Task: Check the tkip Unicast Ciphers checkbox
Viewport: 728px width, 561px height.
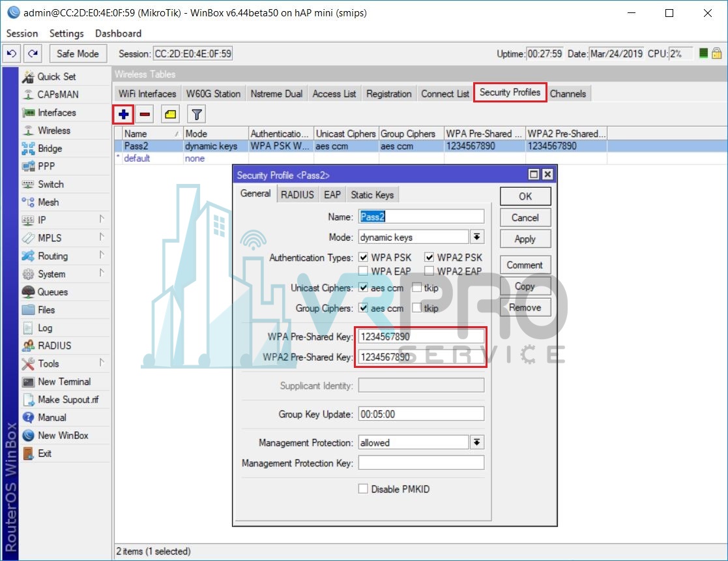Action: tap(416, 288)
